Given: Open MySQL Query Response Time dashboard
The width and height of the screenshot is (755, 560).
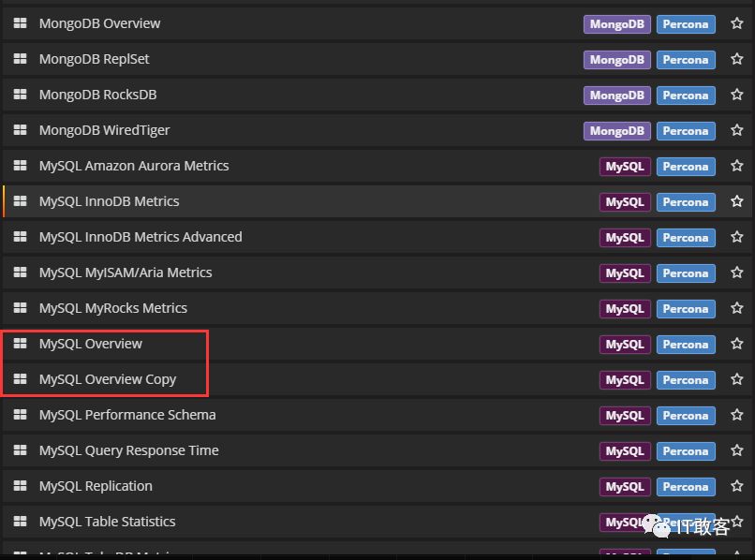Looking at the screenshot, I should [129, 450].
